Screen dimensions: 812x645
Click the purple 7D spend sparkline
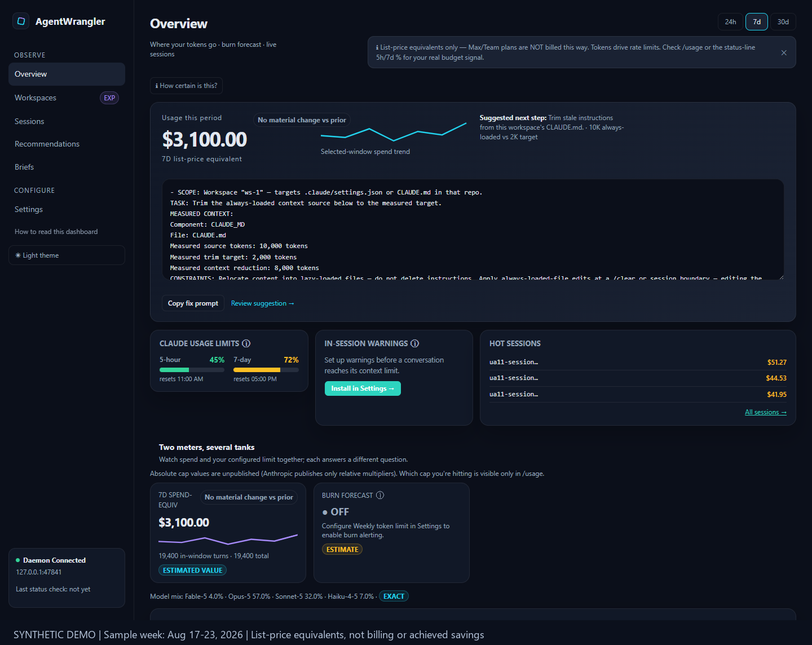(228, 540)
